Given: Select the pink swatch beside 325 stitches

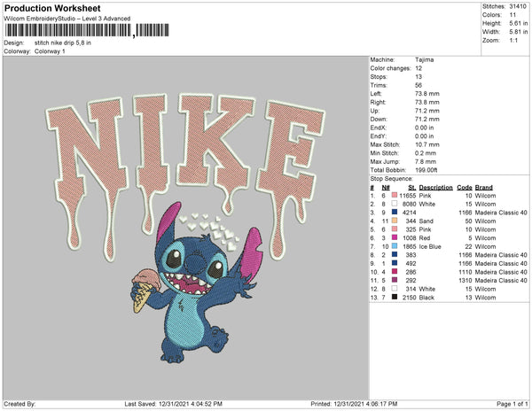Looking at the screenshot, I should coord(395,229).
